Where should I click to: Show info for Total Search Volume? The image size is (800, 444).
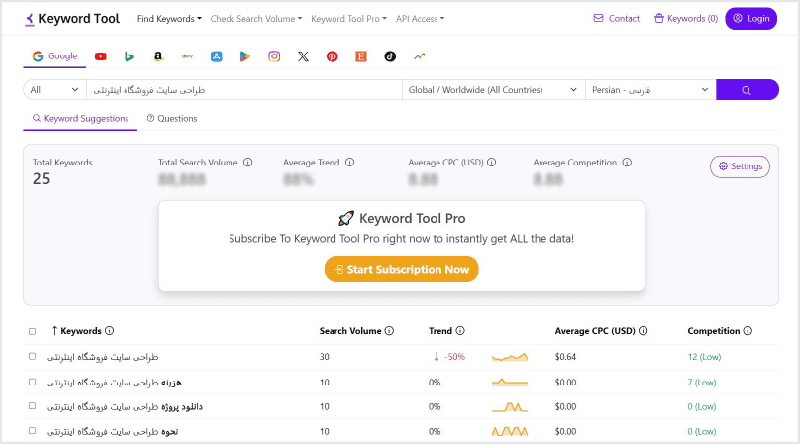pos(247,162)
